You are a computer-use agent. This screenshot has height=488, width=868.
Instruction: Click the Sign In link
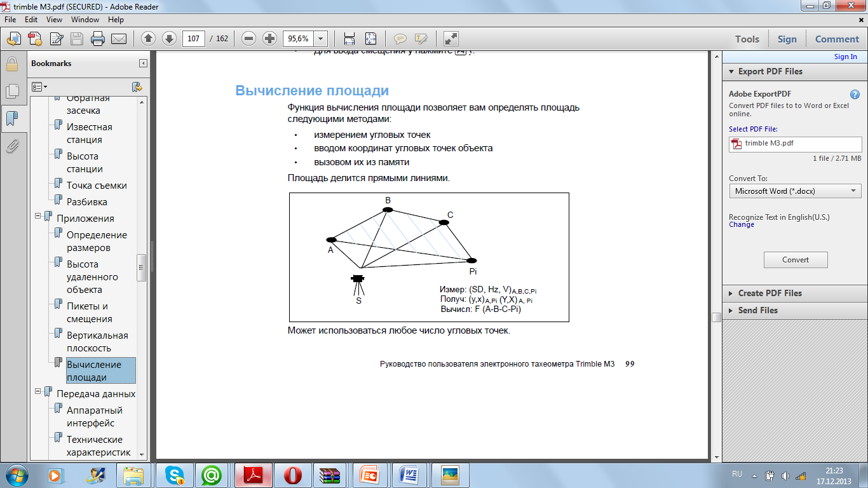click(846, 57)
